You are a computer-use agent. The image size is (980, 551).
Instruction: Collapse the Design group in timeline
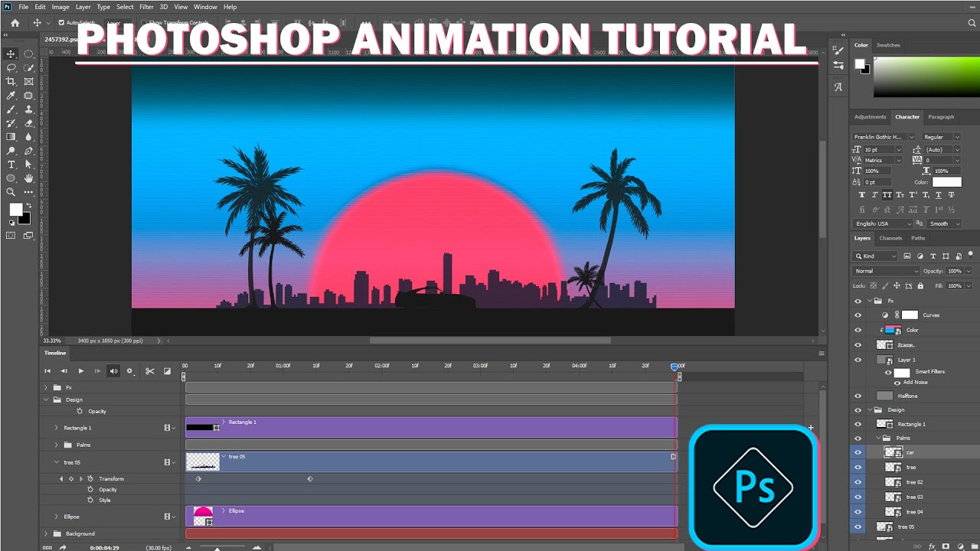click(46, 400)
